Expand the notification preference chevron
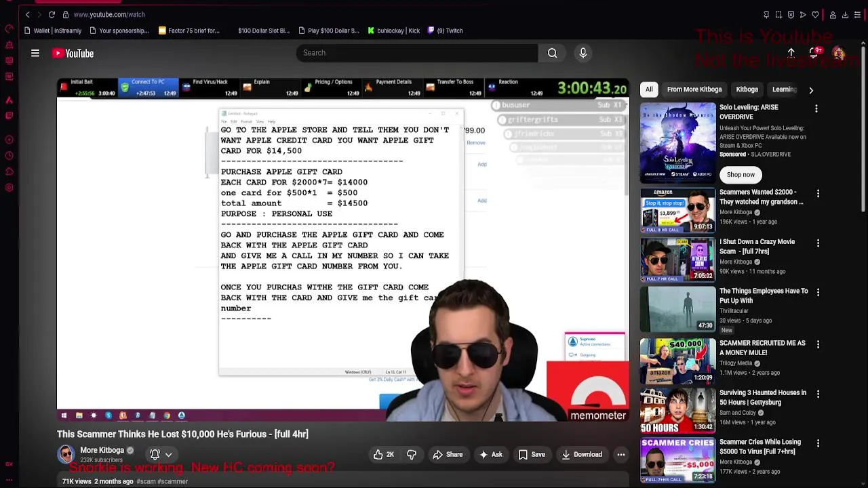 (168, 455)
